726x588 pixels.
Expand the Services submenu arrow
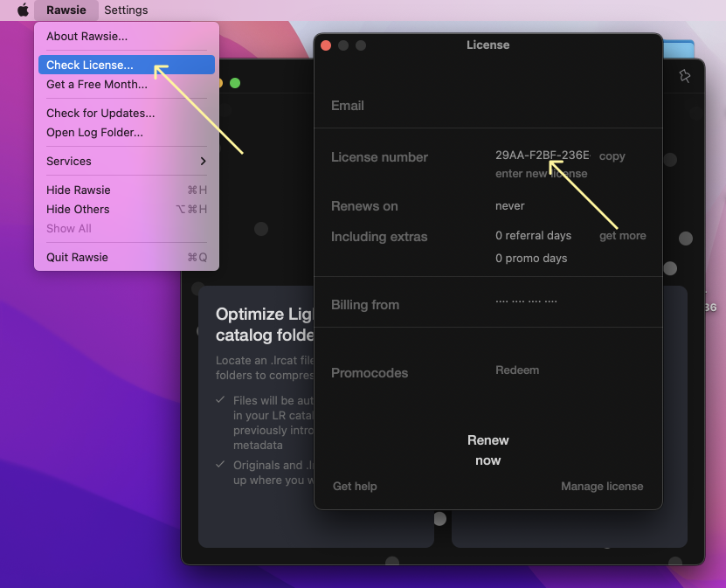point(203,161)
